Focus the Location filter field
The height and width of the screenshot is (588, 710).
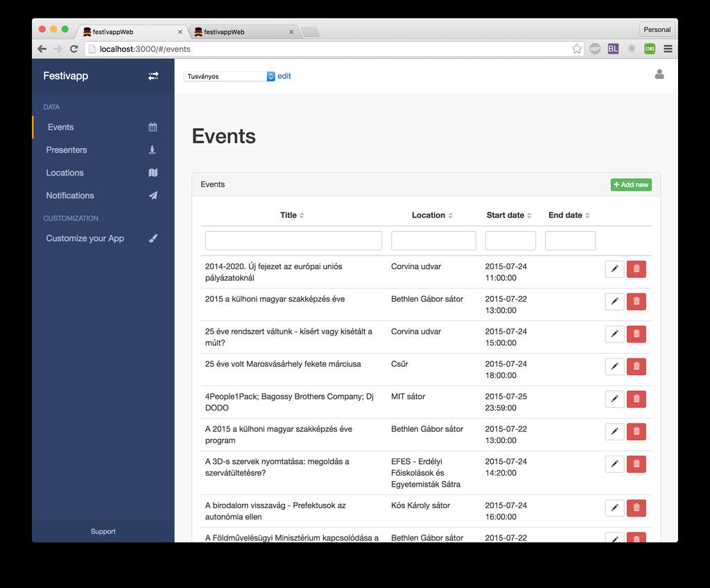coord(433,241)
